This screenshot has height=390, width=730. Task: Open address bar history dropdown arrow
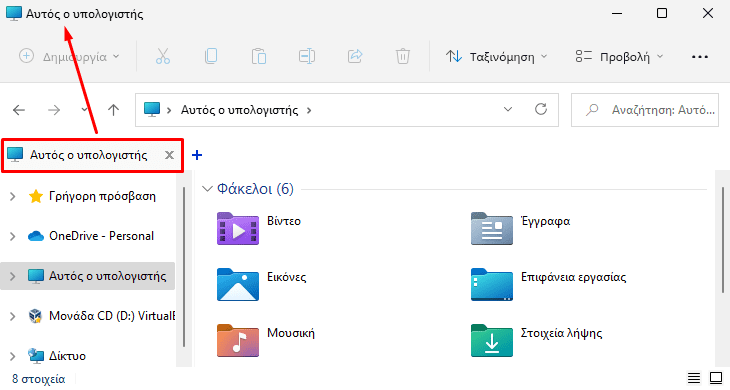pos(508,109)
